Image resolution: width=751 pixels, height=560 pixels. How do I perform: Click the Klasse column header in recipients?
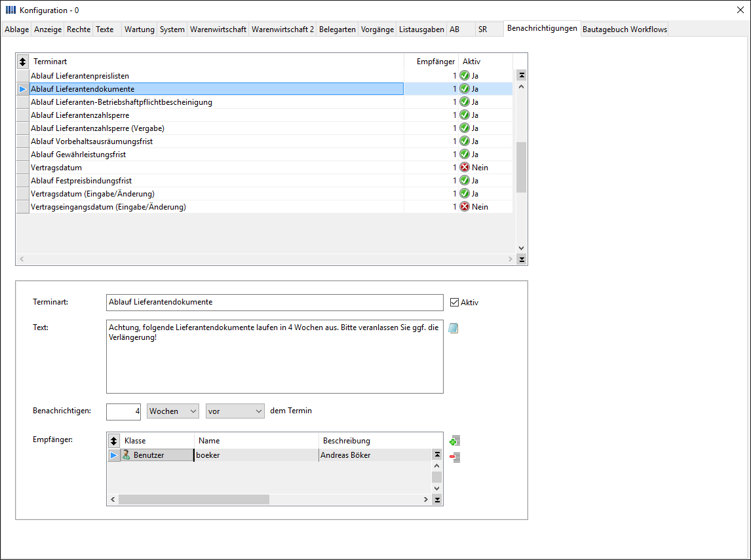pyautogui.click(x=157, y=441)
